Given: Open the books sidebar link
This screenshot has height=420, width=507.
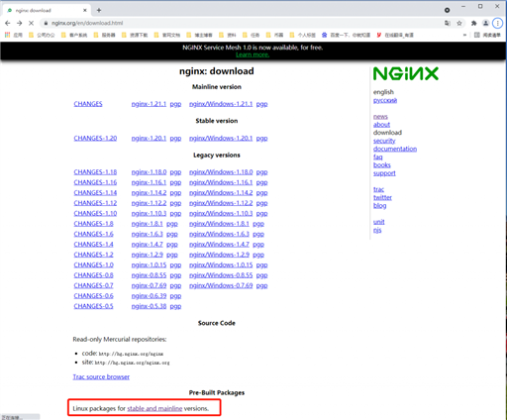Looking at the screenshot, I should point(382,165).
